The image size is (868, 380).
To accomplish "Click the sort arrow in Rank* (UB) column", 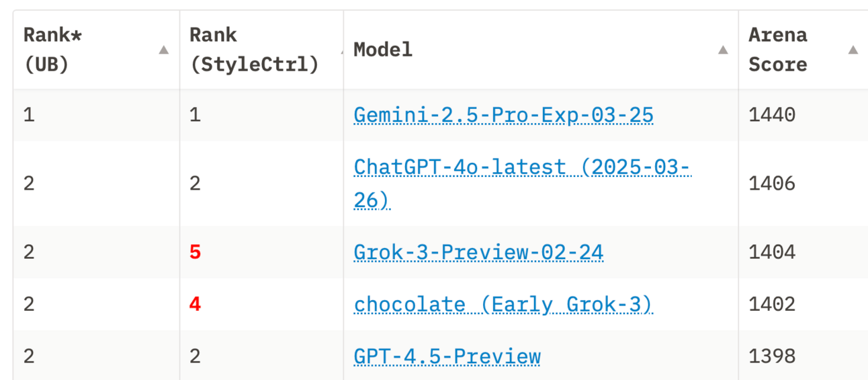I will coord(163,50).
